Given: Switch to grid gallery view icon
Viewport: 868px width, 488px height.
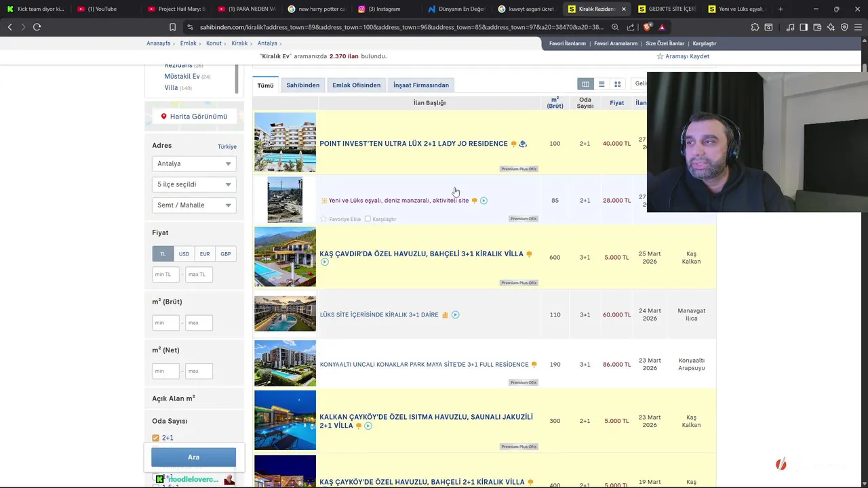Looking at the screenshot, I should [617, 84].
